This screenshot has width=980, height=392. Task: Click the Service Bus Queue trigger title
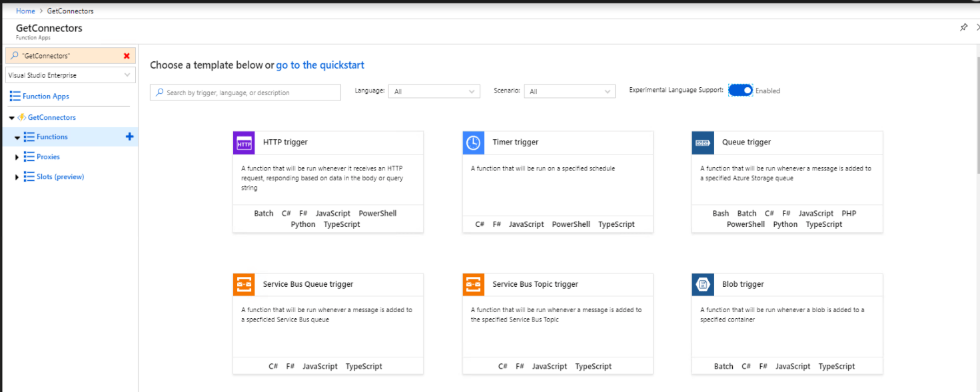point(308,284)
